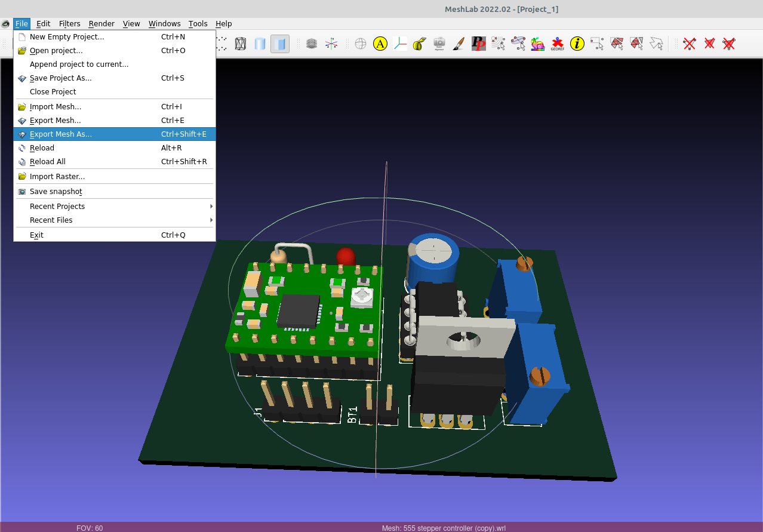Screen dimensions: 763x532
Task: Click Save snapshot to capture the viewport
Action: pyautogui.click(x=56, y=191)
